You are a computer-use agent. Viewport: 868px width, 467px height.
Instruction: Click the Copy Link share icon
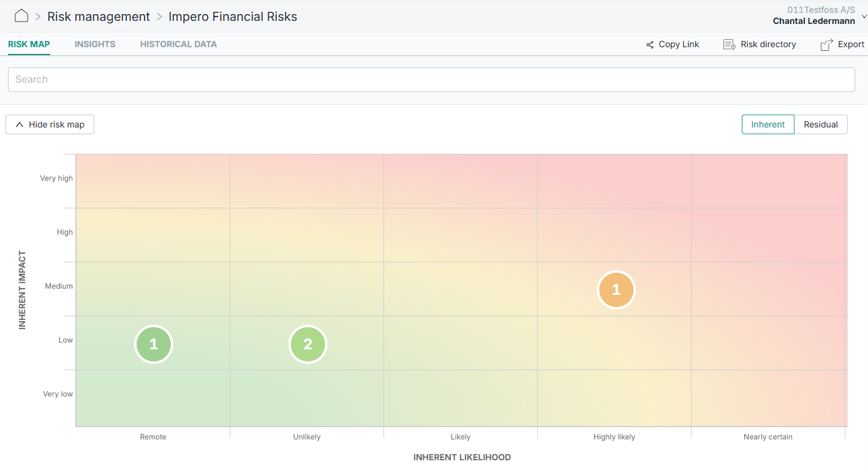pyautogui.click(x=650, y=45)
